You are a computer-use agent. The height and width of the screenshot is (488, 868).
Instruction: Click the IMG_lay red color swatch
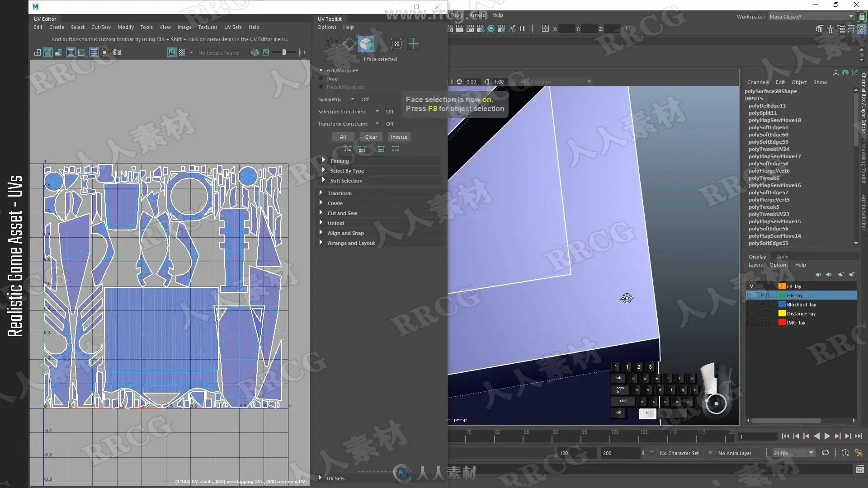(782, 323)
